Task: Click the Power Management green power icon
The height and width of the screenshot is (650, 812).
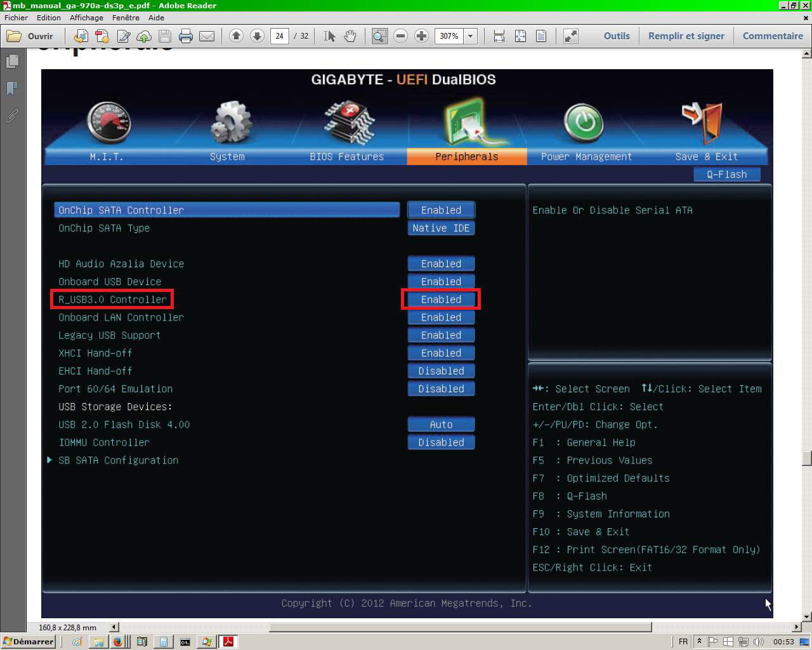Action: [584, 122]
